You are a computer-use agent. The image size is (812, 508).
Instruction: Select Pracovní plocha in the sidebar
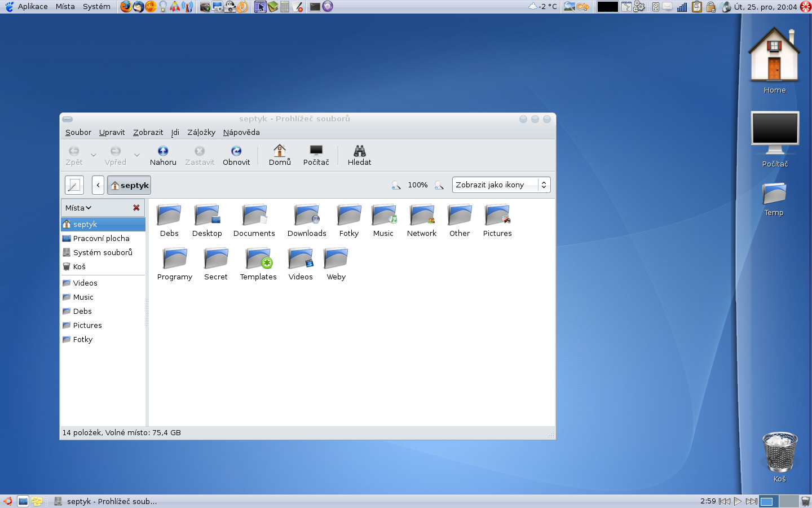pos(103,238)
